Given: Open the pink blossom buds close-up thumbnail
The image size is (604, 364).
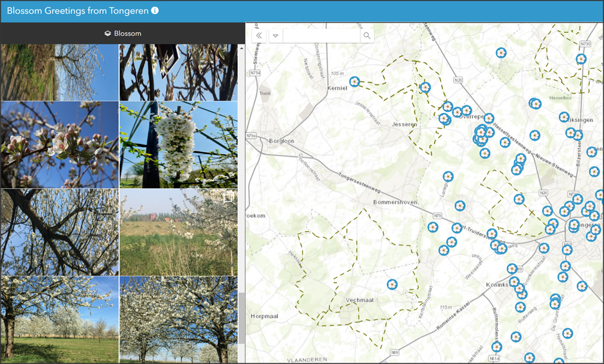Looking at the screenshot, I should (59, 144).
